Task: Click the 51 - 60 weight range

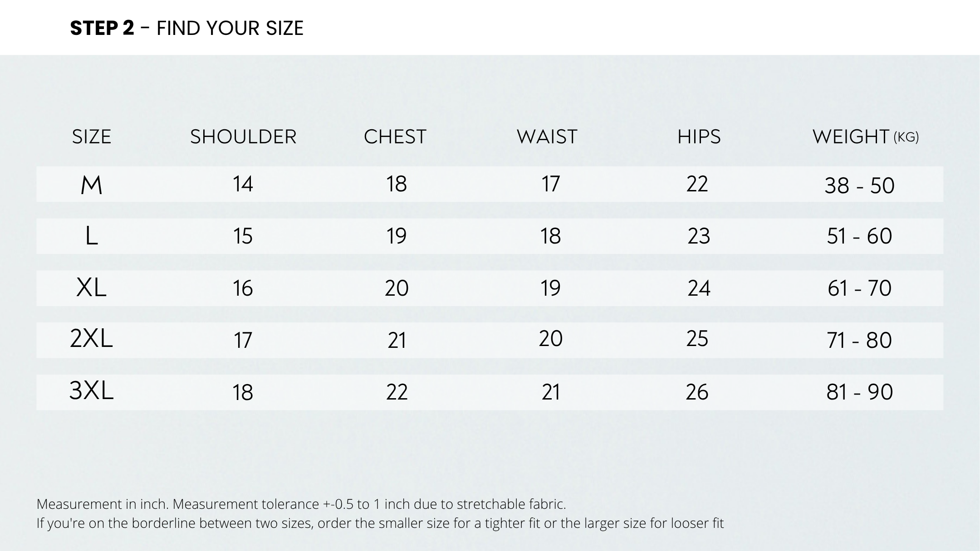Action: pos(859,236)
